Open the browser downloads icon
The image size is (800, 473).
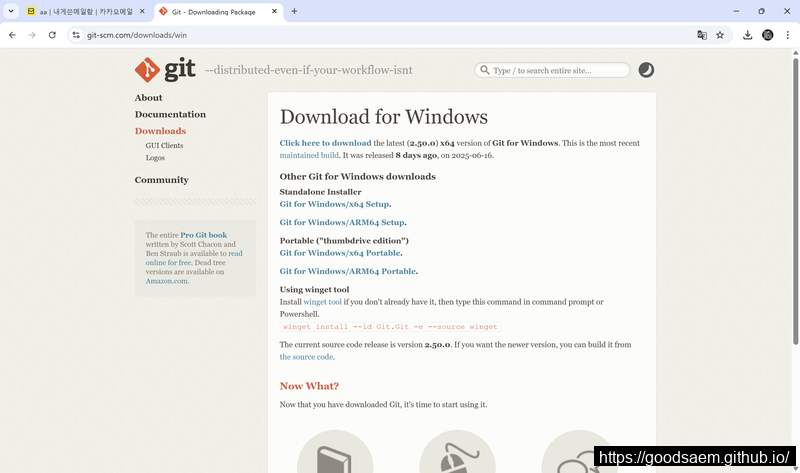[x=747, y=35]
